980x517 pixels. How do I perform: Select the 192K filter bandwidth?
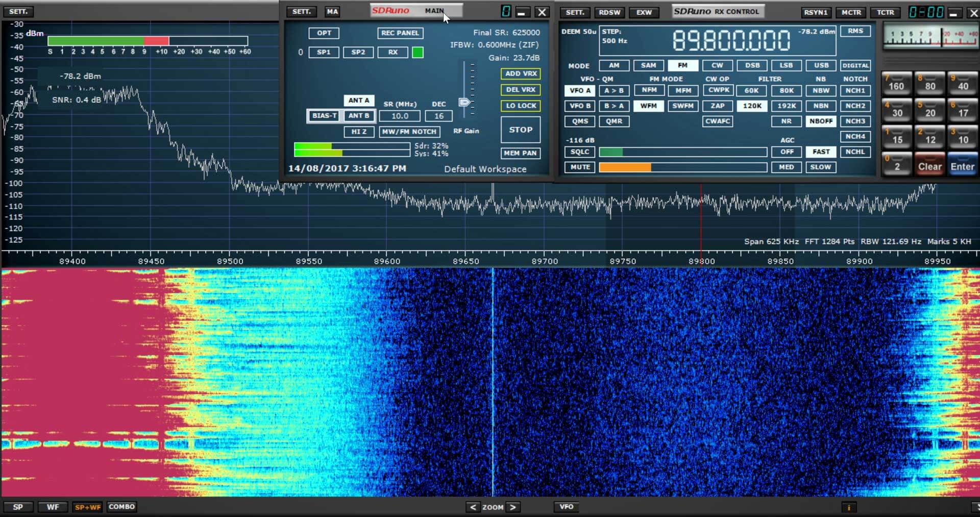pos(786,106)
